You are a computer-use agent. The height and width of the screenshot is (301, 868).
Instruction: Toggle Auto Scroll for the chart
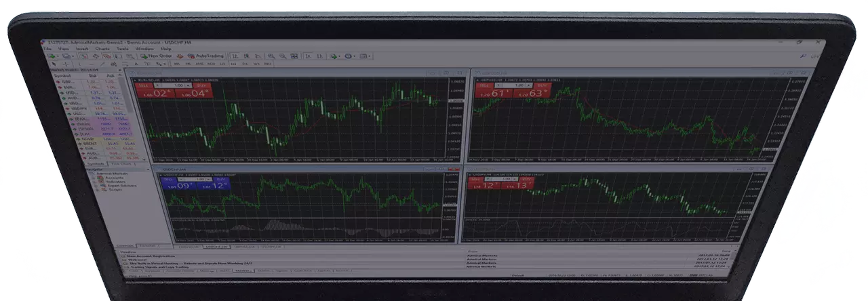(x=308, y=56)
